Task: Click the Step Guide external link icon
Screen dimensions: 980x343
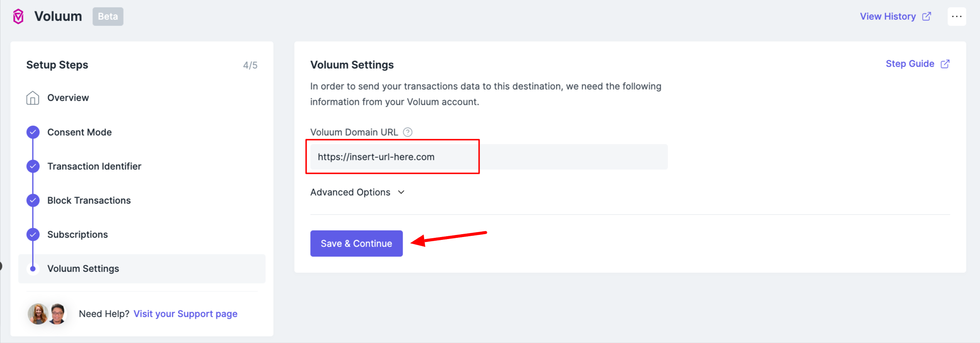Action: pyautogui.click(x=945, y=64)
